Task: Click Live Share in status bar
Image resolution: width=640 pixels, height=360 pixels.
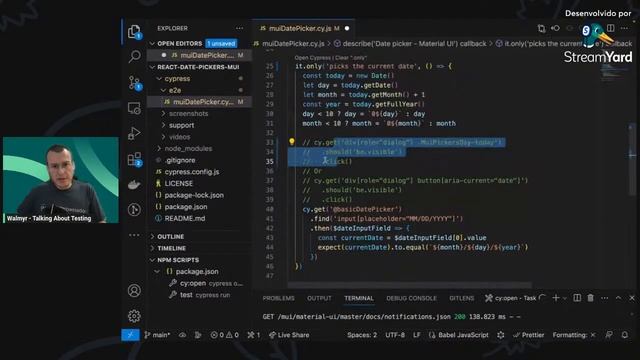Action: coord(289,335)
